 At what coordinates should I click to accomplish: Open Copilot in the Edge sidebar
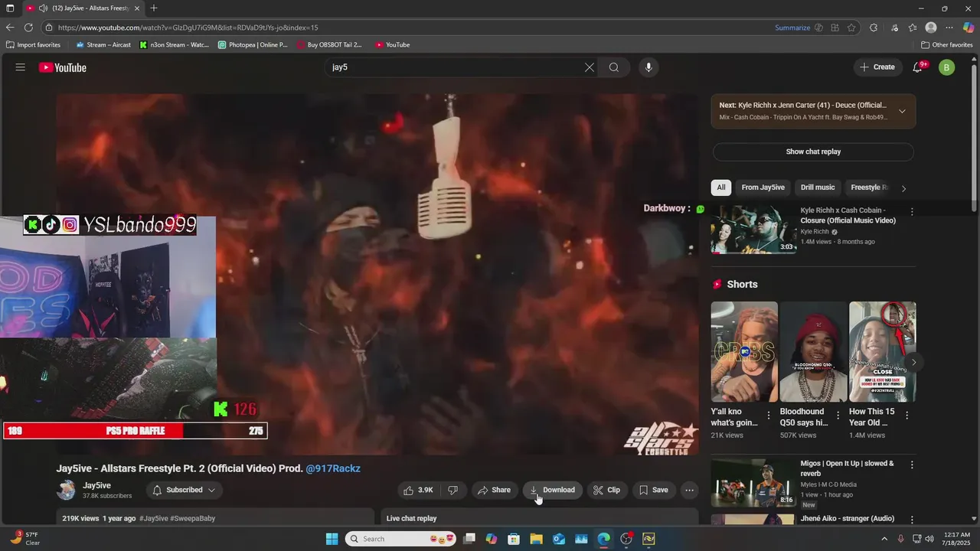pos(969,28)
